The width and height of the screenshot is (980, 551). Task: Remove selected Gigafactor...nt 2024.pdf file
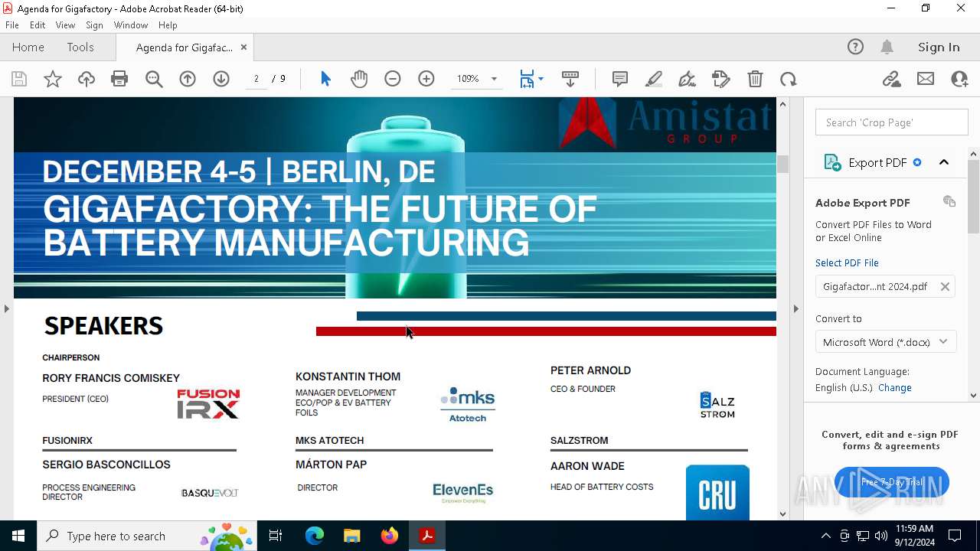click(x=945, y=286)
